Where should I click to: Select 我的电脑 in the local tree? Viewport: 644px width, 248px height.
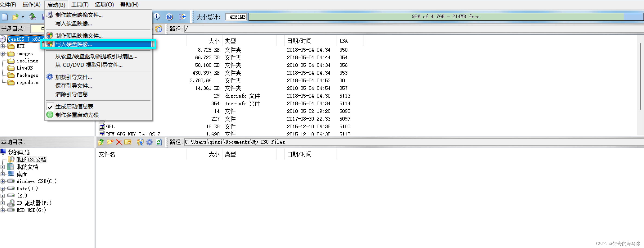pos(19,152)
